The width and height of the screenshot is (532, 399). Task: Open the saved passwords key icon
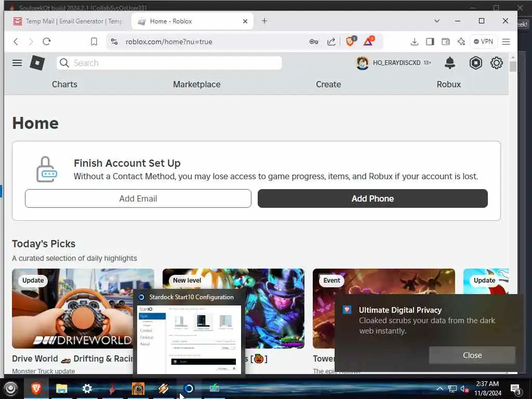(314, 42)
